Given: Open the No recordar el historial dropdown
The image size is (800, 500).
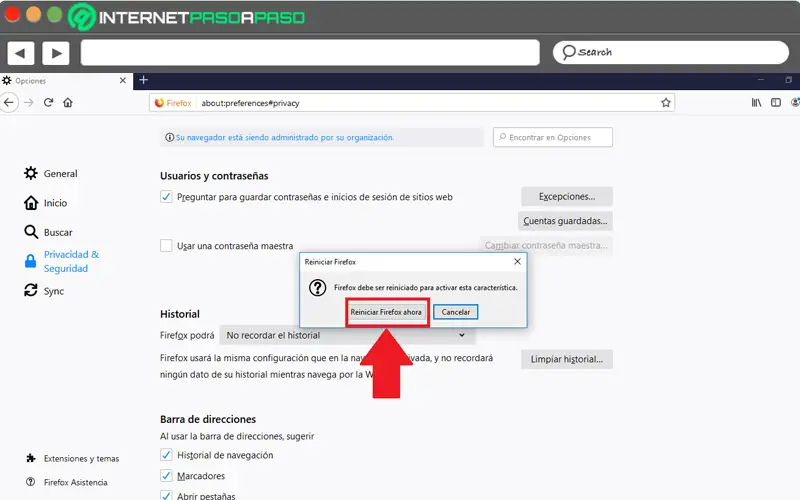Looking at the screenshot, I should [347, 335].
